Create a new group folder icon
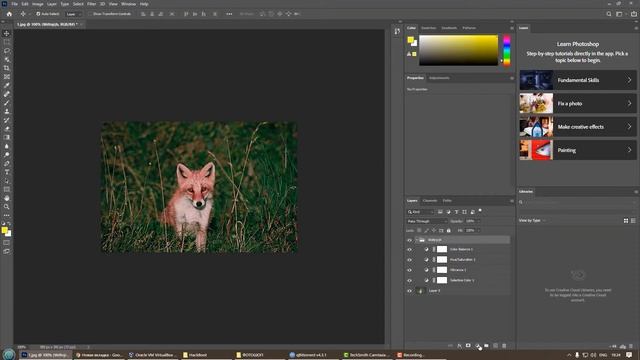The width and height of the screenshot is (640, 360). pyautogui.click(x=486, y=346)
